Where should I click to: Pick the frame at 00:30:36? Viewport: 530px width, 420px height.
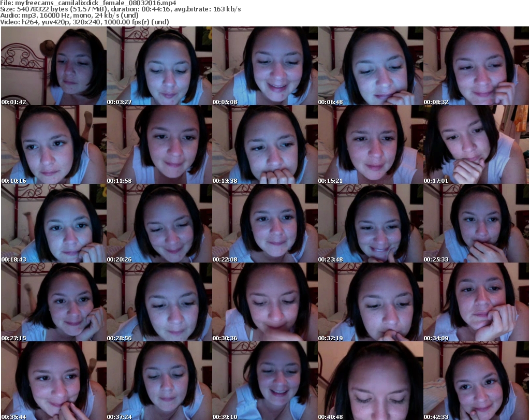point(264,302)
